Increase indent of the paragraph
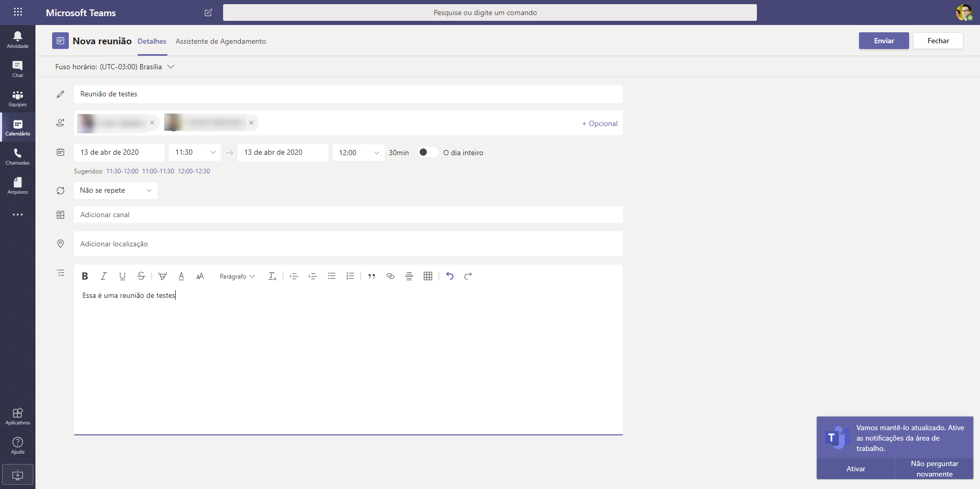The width and height of the screenshot is (980, 489). coord(313,276)
